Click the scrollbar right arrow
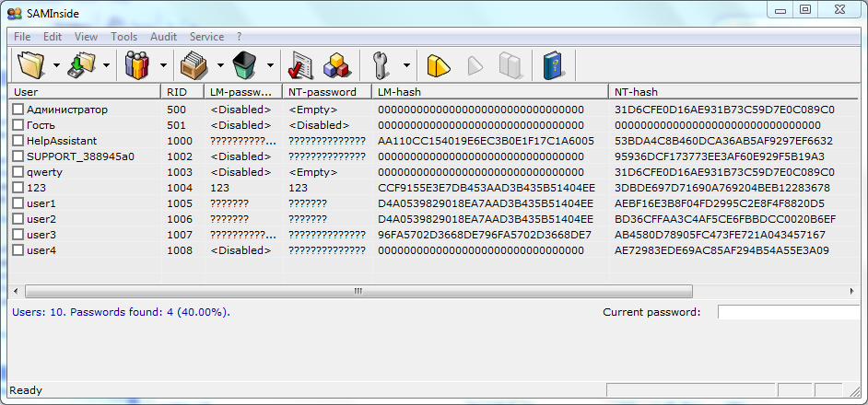 point(852,291)
